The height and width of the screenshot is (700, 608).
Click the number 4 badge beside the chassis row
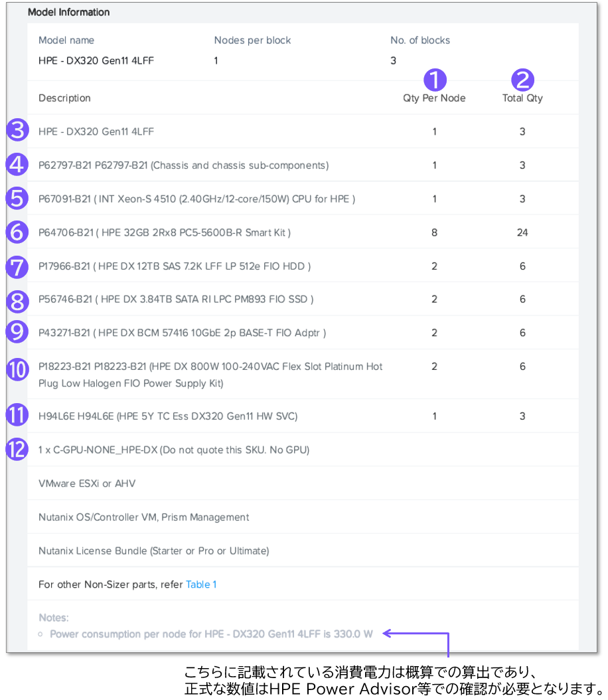point(17,164)
